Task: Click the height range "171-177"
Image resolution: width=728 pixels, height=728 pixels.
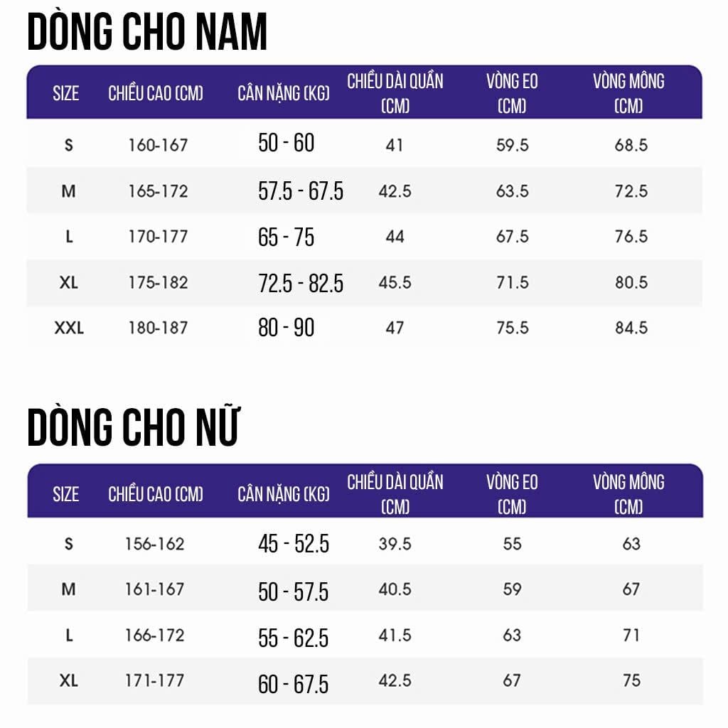Action: tap(154, 680)
